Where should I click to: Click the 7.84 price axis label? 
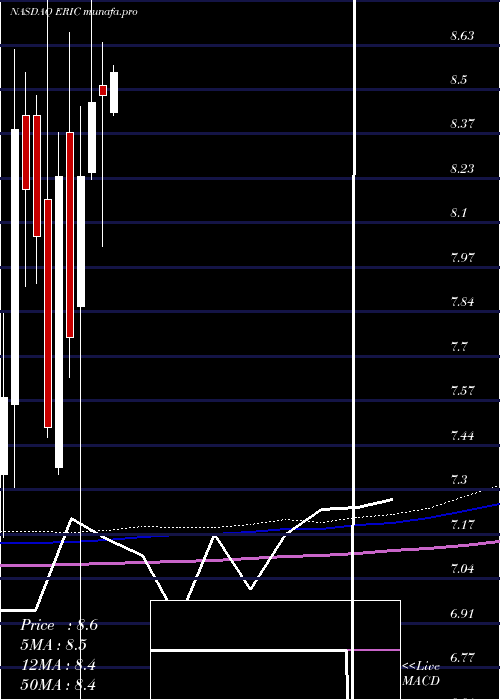click(x=462, y=301)
